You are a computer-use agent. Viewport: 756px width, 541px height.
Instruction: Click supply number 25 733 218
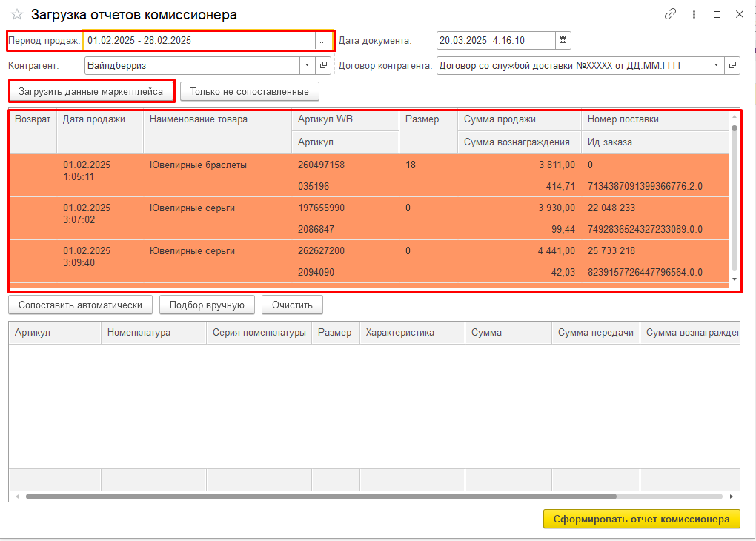point(611,250)
